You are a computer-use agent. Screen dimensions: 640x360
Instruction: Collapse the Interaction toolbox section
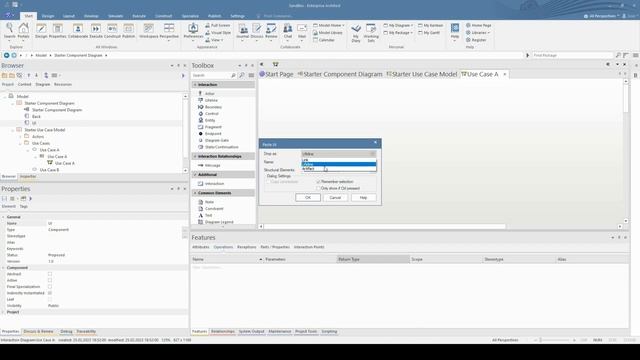195,84
